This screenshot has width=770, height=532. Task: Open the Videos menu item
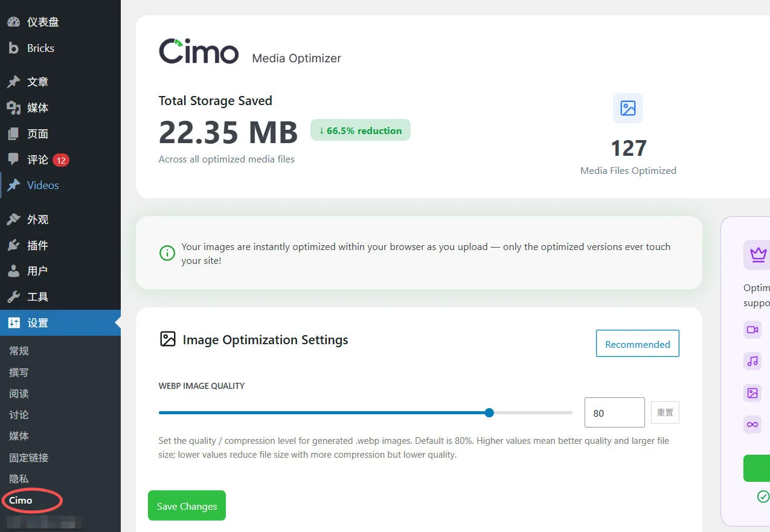click(42, 185)
